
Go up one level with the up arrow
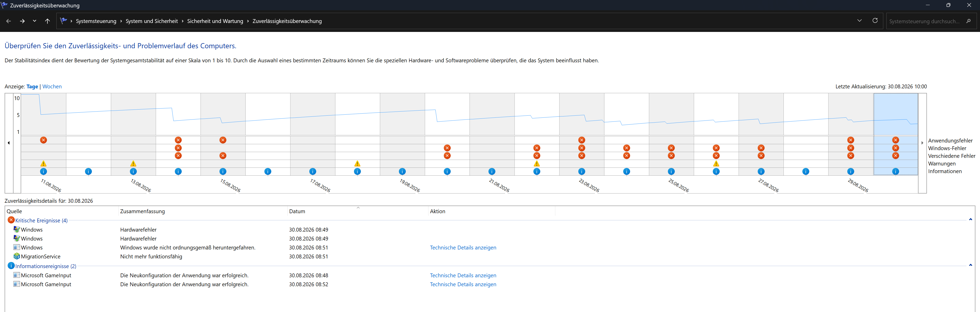pos(47,21)
